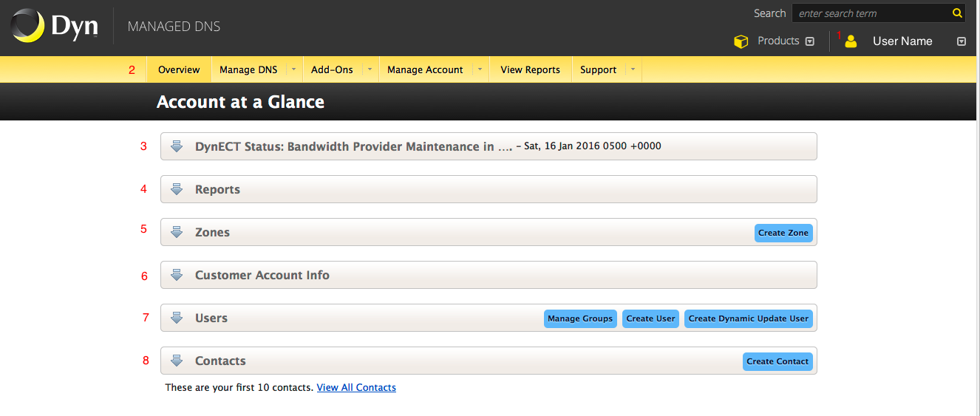
Task: Expand the Contacts section arrow icon
Action: (177, 361)
